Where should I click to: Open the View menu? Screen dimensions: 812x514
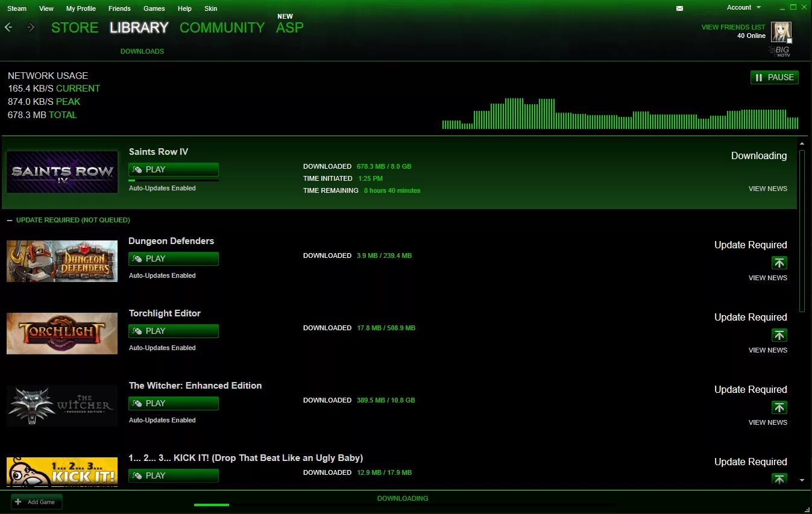coord(46,8)
